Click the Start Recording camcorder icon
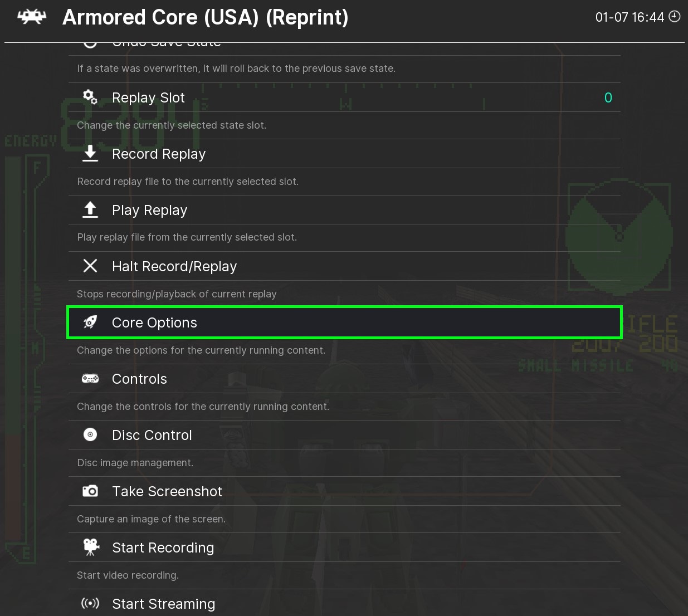 pyautogui.click(x=90, y=547)
